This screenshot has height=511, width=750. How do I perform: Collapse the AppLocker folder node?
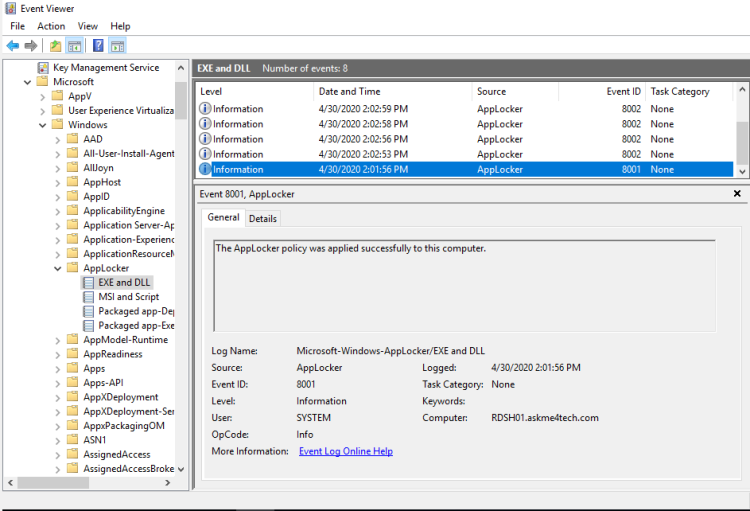[57, 269]
